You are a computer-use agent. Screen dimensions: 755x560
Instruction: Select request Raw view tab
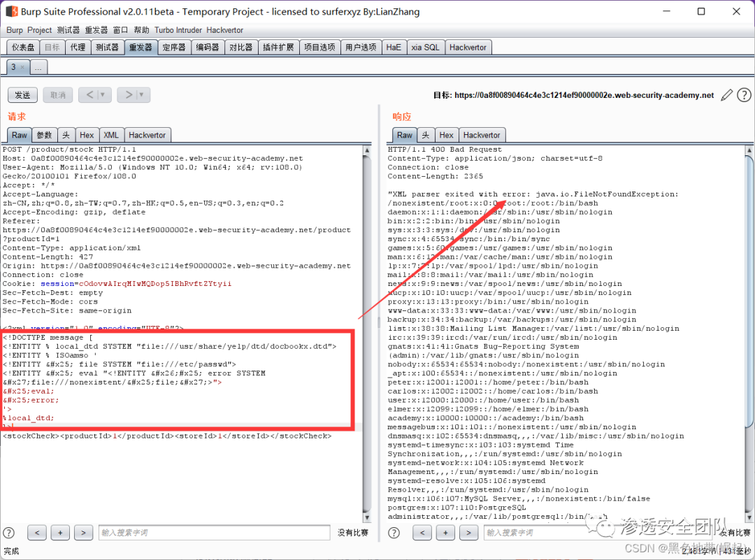click(20, 136)
